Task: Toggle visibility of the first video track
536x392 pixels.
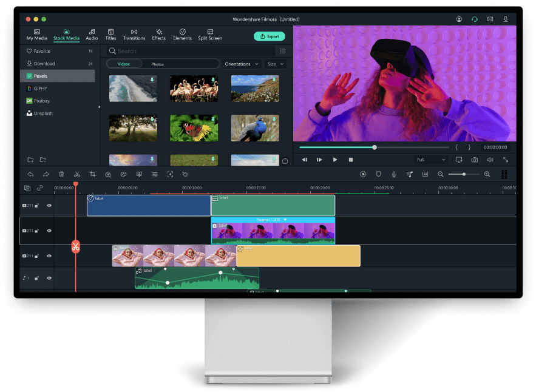Action: 49,206
